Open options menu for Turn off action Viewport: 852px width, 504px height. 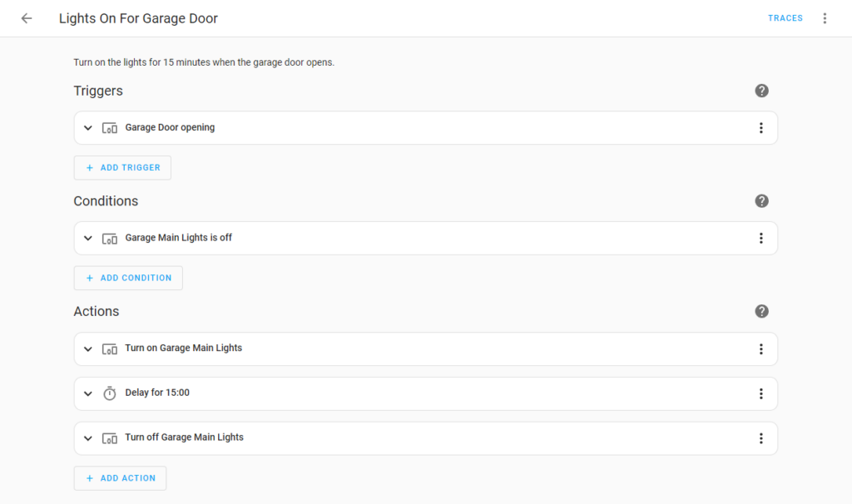point(760,438)
